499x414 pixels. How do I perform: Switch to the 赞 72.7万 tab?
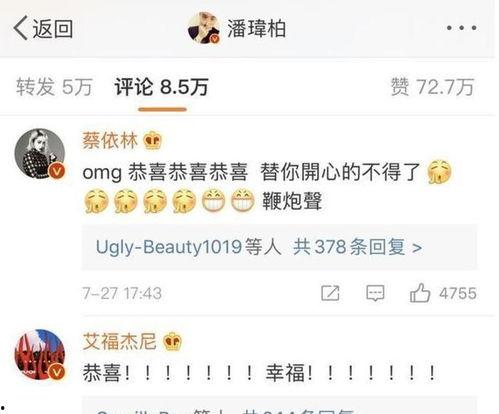tap(432, 87)
